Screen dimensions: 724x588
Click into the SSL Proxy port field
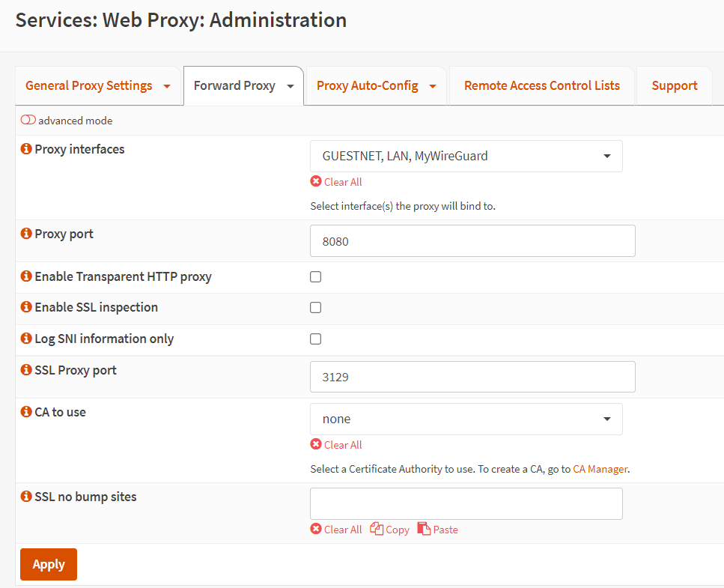tap(472, 378)
